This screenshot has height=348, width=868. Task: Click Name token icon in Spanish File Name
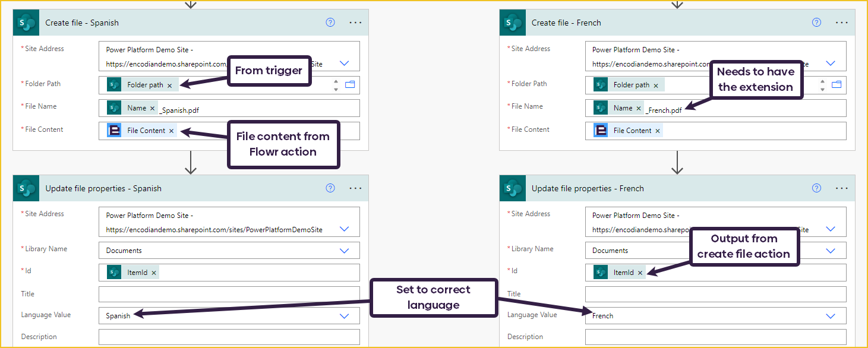[x=114, y=107]
